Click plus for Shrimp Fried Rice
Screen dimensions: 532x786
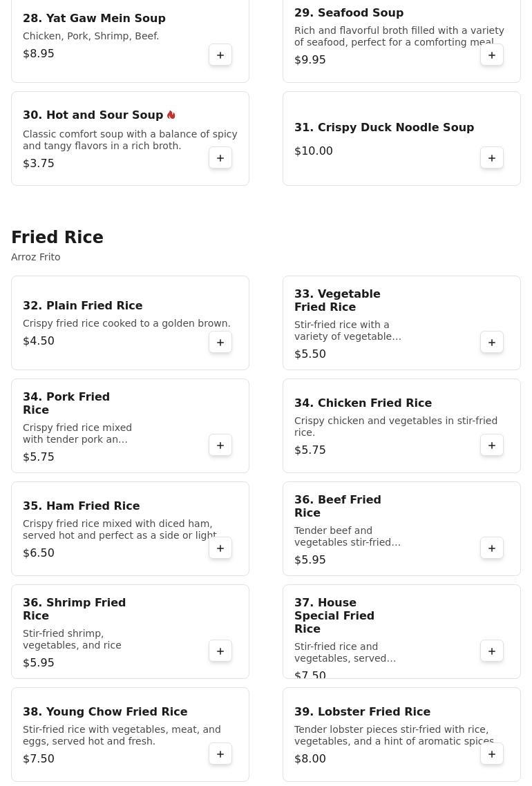point(220,651)
